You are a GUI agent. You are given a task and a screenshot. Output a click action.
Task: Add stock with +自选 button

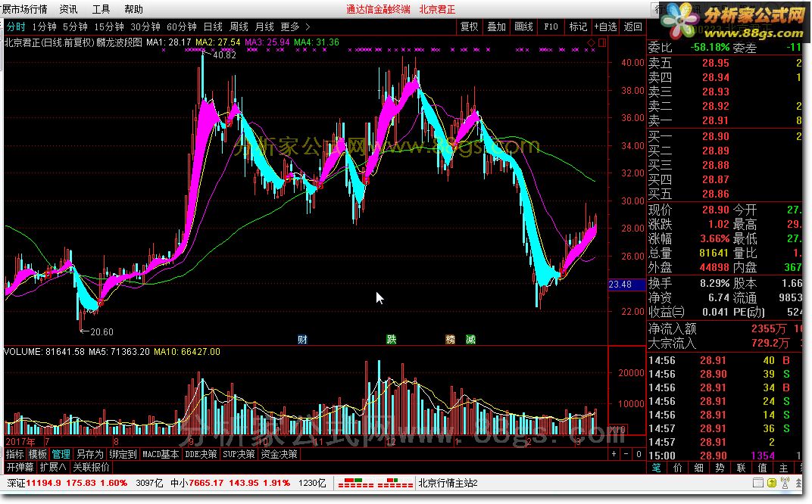pos(605,27)
